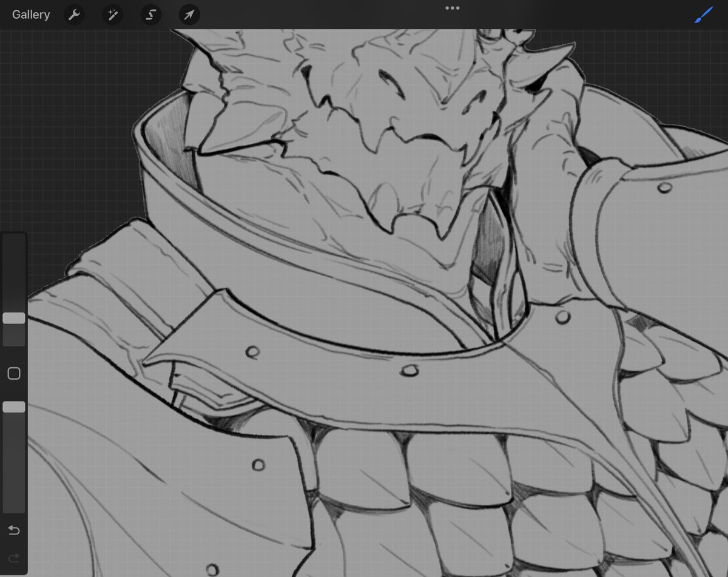The image size is (728, 577).
Task: Select the Adjustments magic wand icon
Action: click(112, 15)
